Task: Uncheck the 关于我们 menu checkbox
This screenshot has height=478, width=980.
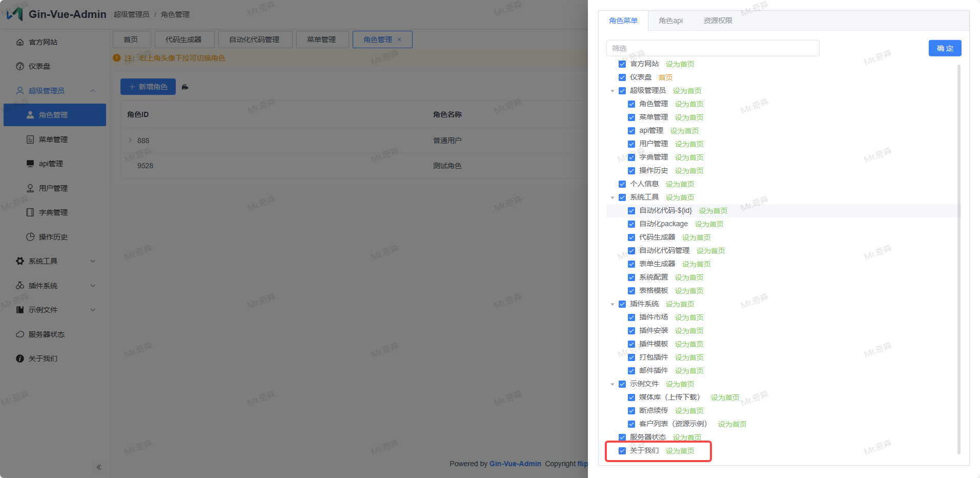Action: coord(622,451)
